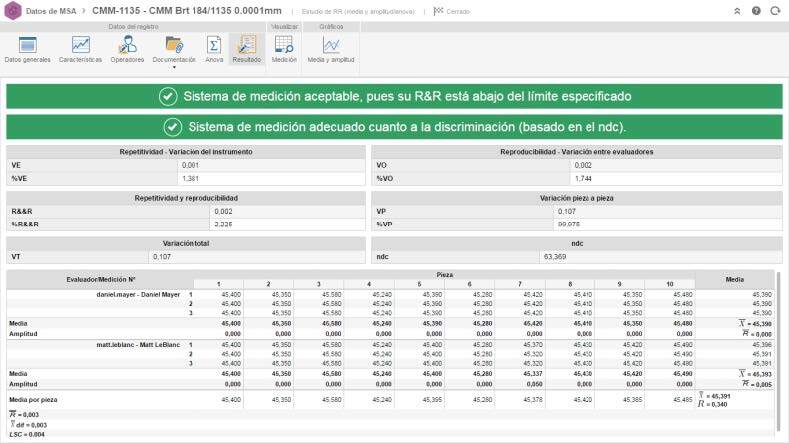
Task: Click the help question mark icon
Action: 755,10
